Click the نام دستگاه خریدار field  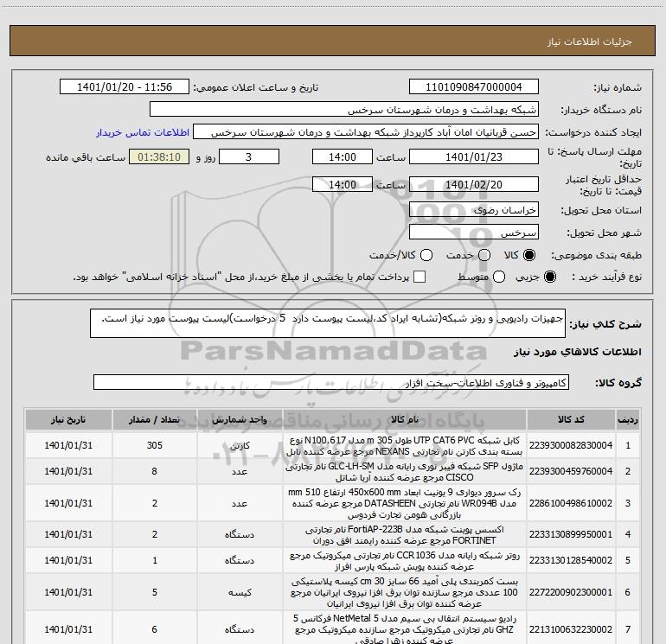pos(344,110)
